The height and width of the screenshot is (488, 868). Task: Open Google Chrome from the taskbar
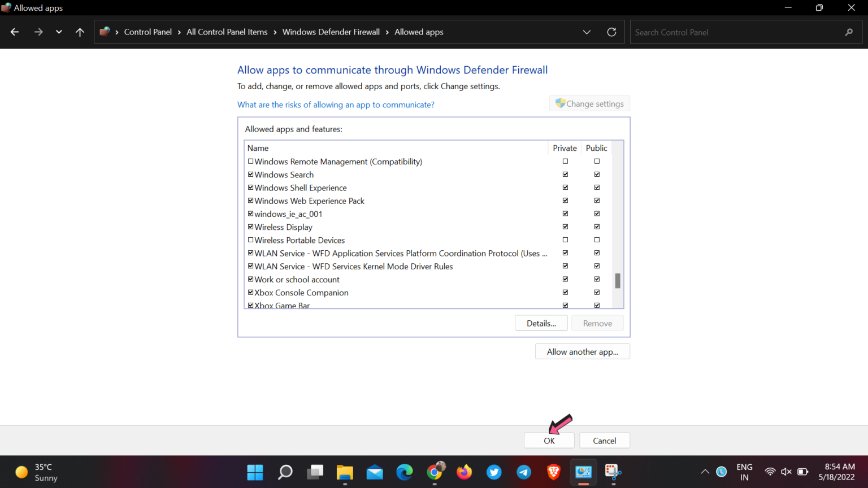(x=435, y=472)
